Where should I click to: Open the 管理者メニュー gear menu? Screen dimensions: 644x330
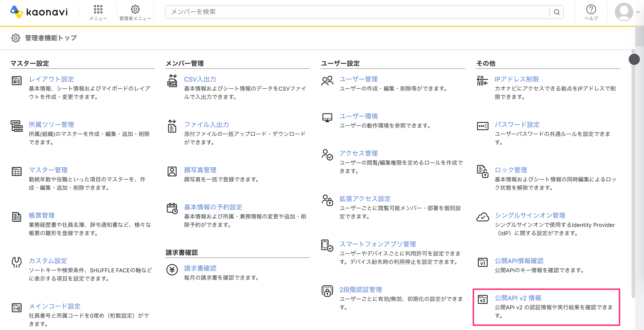tap(135, 12)
